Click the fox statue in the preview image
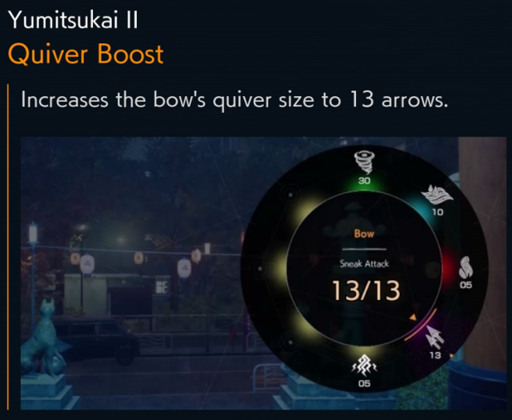 (44, 340)
